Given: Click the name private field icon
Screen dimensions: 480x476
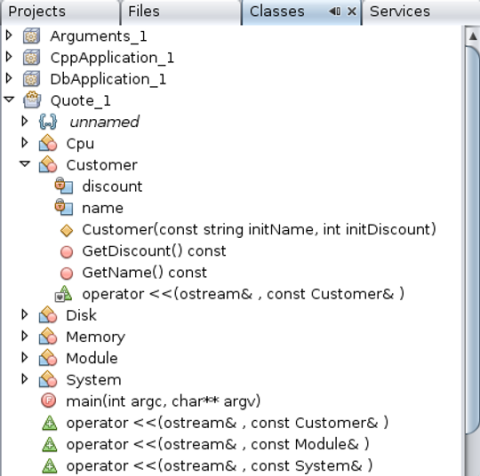Looking at the screenshot, I should pos(64,207).
